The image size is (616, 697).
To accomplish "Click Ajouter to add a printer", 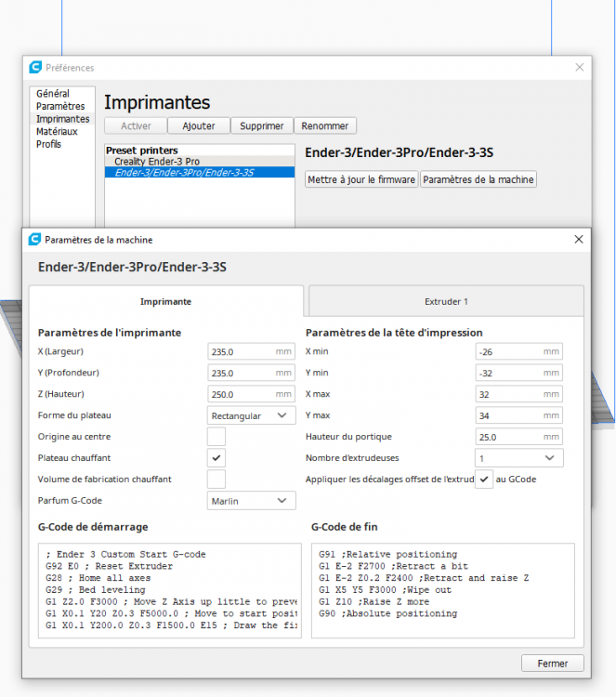I will [x=199, y=125].
